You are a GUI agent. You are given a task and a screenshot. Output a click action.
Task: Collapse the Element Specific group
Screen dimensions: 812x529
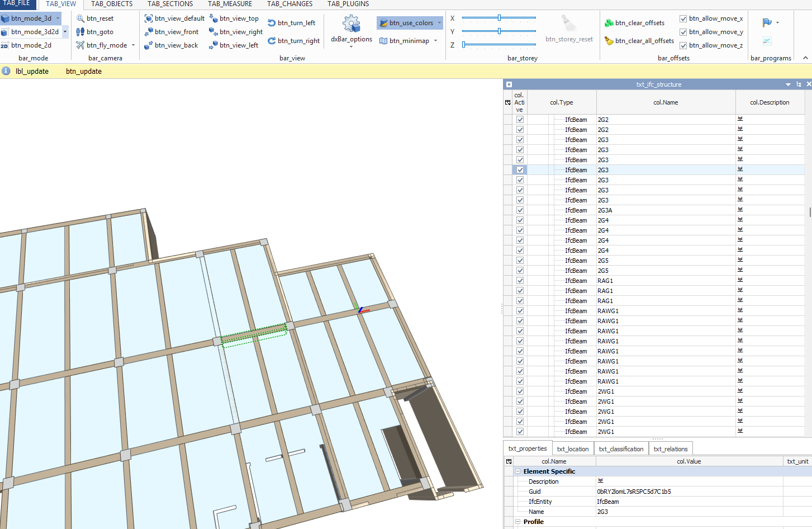tap(517, 471)
